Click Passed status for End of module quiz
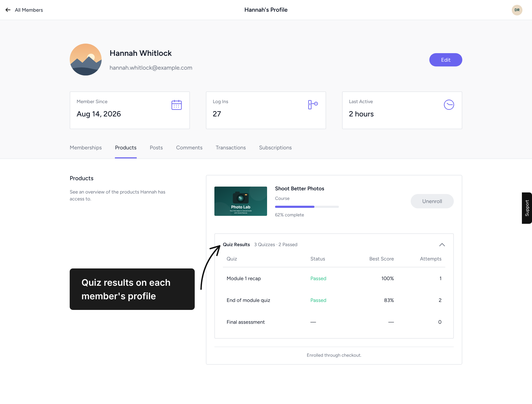532x404 pixels. click(318, 300)
